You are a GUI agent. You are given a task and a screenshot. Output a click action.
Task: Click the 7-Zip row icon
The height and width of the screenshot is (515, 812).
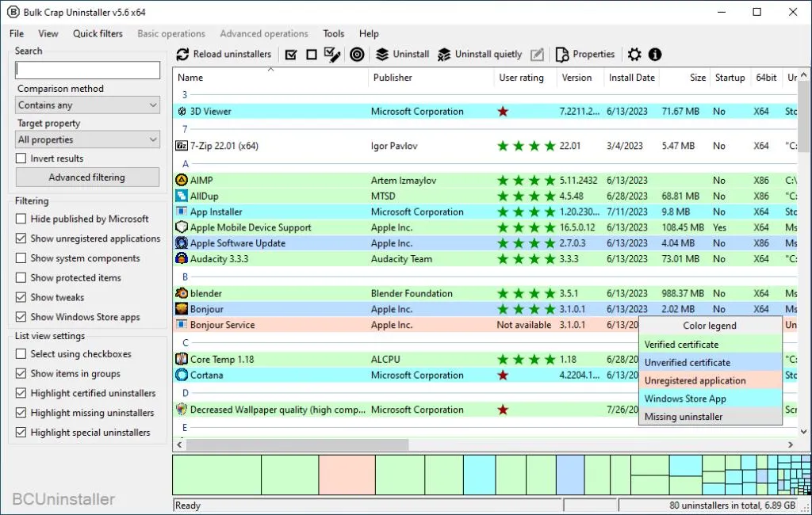point(182,146)
